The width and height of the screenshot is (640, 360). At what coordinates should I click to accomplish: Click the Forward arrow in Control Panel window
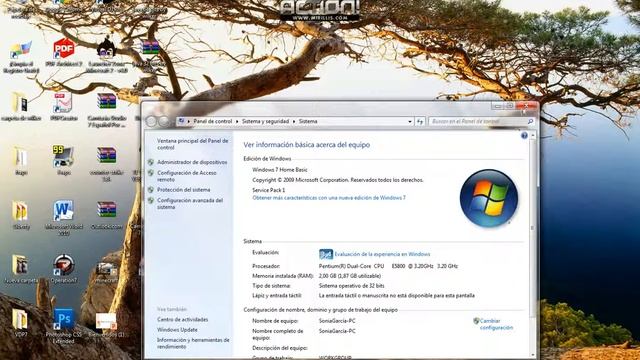(164, 121)
